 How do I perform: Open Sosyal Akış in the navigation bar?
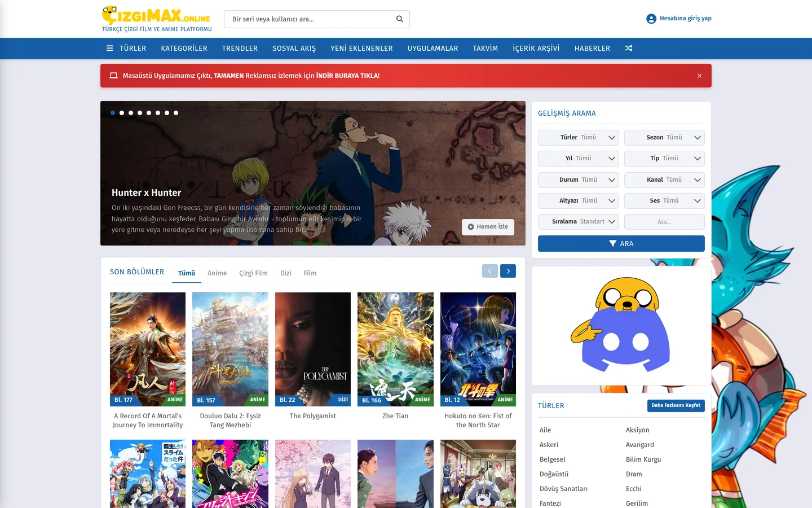[x=294, y=49]
